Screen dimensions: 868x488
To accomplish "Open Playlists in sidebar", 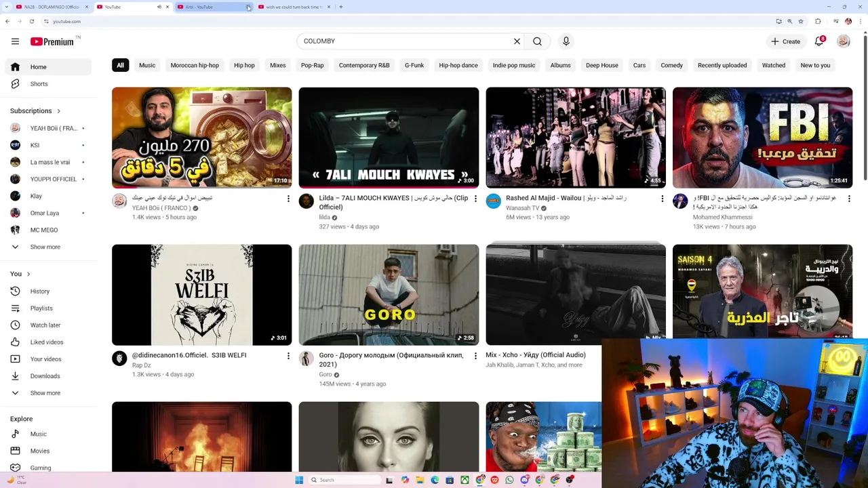I will coord(48,308).
